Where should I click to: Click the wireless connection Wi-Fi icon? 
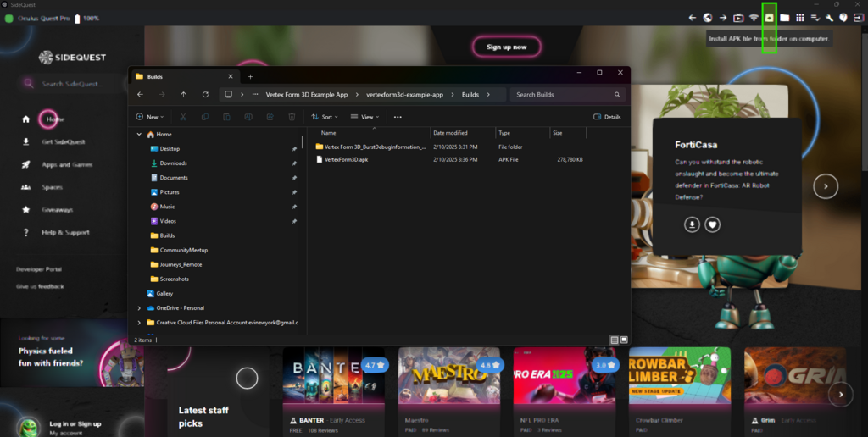754,18
